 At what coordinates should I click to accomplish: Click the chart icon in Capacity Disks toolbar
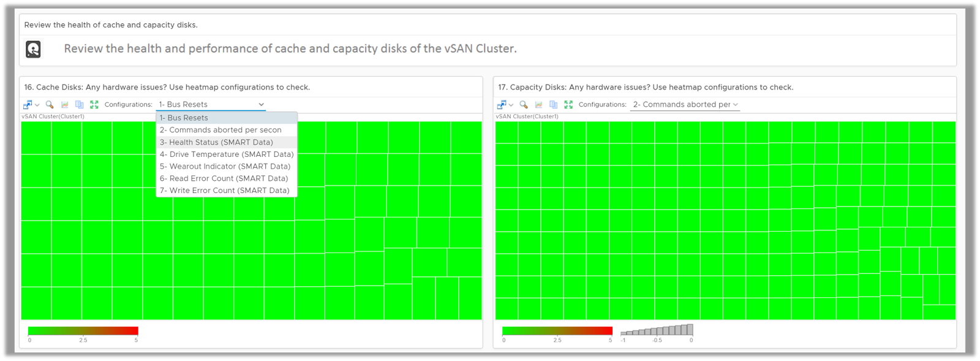point(539,105)
